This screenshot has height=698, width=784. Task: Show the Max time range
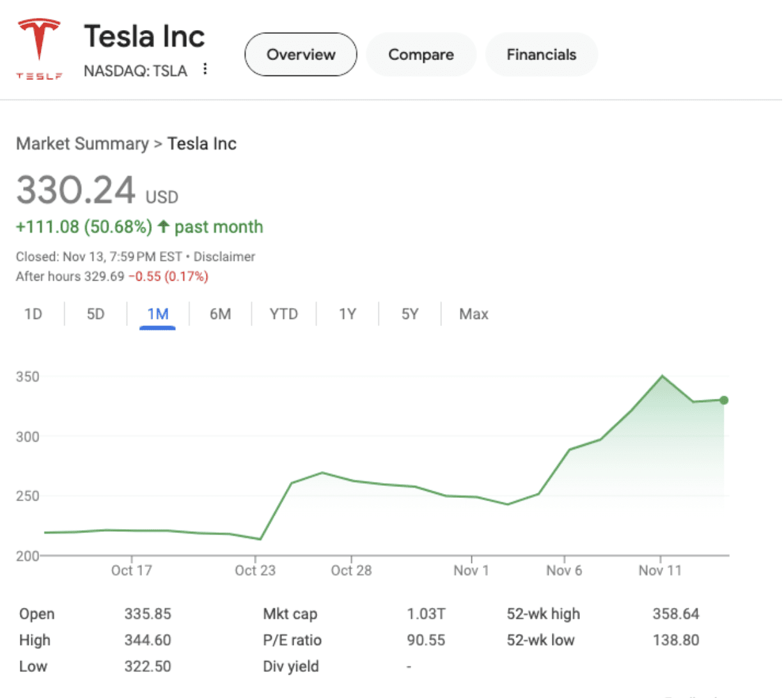point(473,314)
